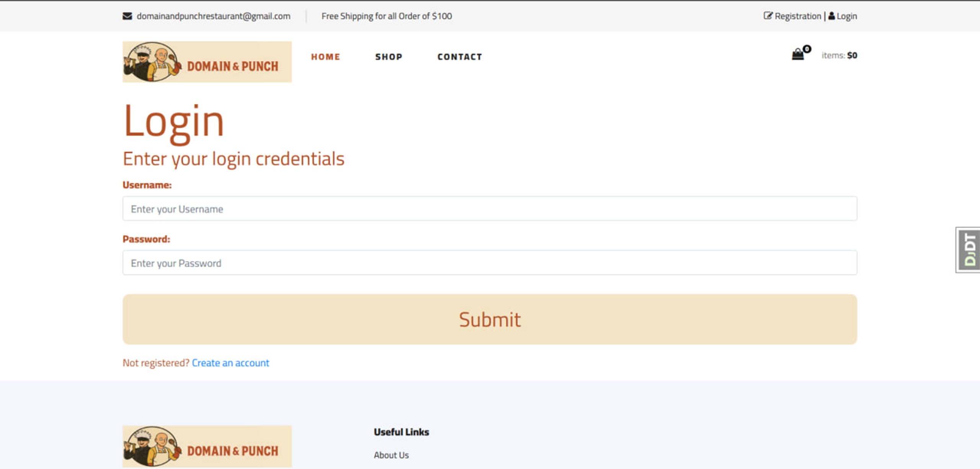The width and height of the screenshot is (980, 469).
Task: Open the Shop menu item
Action: click(389, 57)
